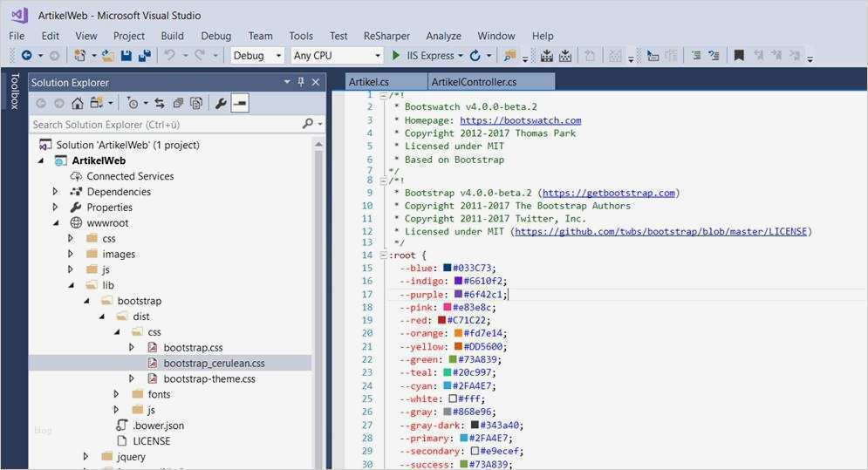
Task: Click the Properties wrench icon
Action: 220,103
